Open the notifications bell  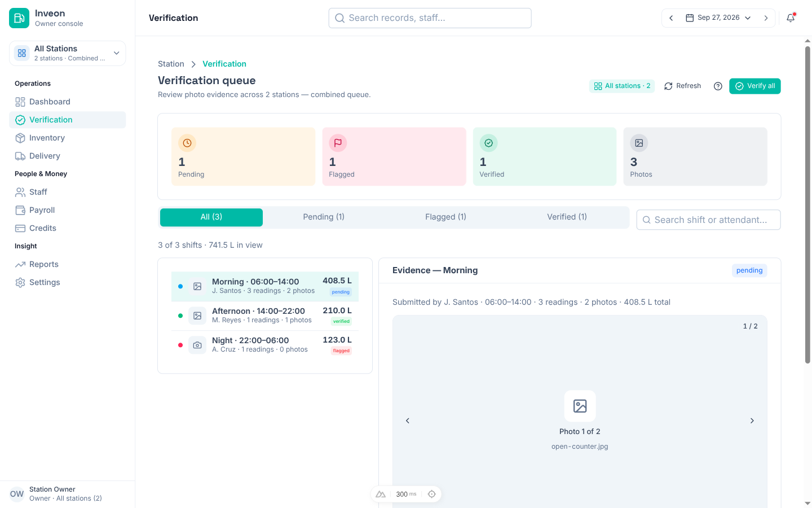click(791, 18)
